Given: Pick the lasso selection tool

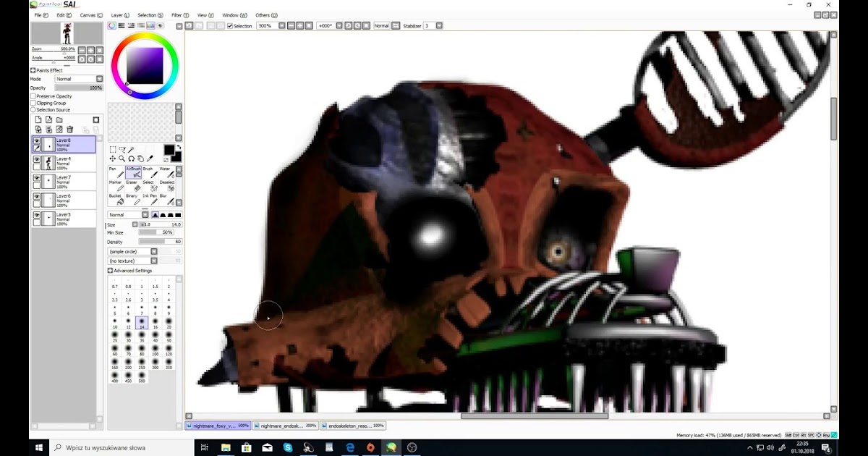Looking at the screenshot, I should point(122,150).
